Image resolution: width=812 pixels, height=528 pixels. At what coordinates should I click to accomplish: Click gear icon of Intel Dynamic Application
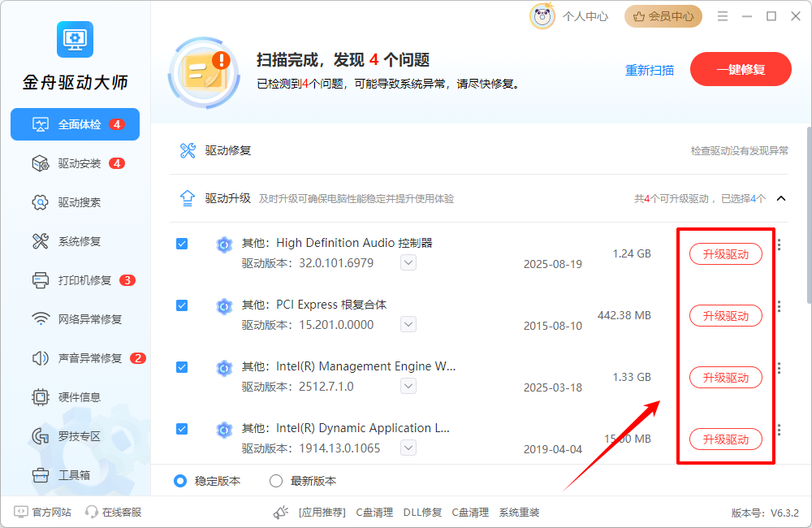click(224, 430)
